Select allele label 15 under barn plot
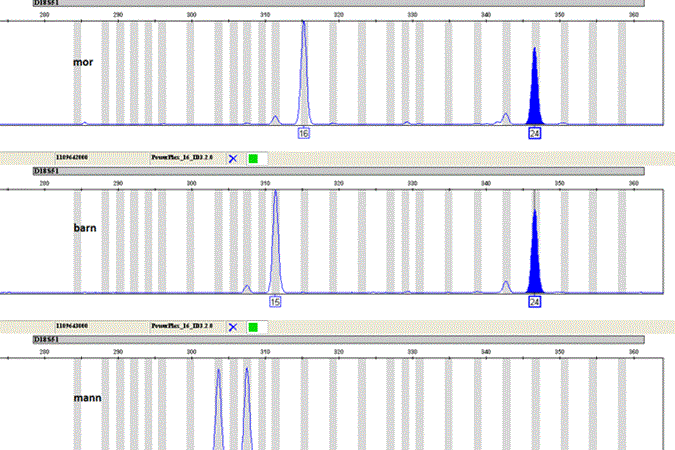The height and width of the screenshot is (450, 675). (275, 301)
